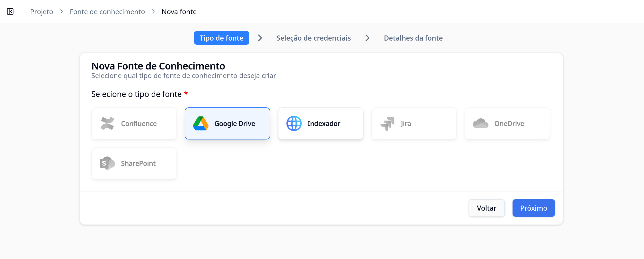Click chevron after Tipo de fonte step
The width and height of the screenshot is (644, 259).
coord(260,38)
